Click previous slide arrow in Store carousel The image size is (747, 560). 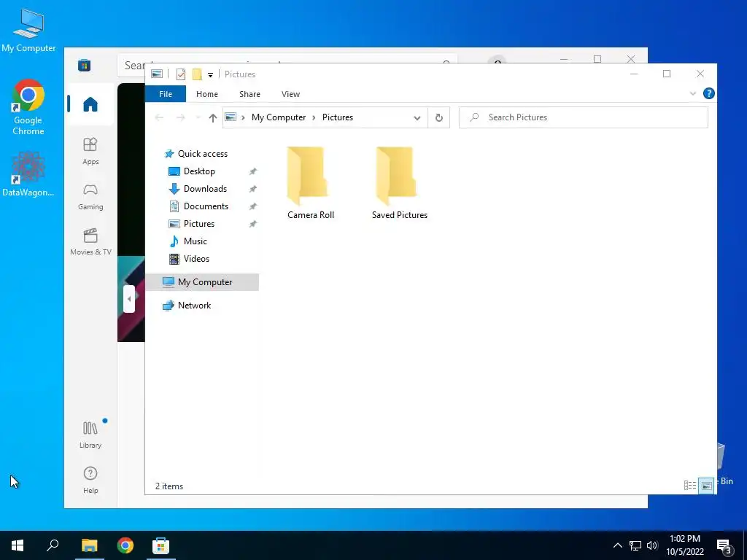[x=128, y=298]
